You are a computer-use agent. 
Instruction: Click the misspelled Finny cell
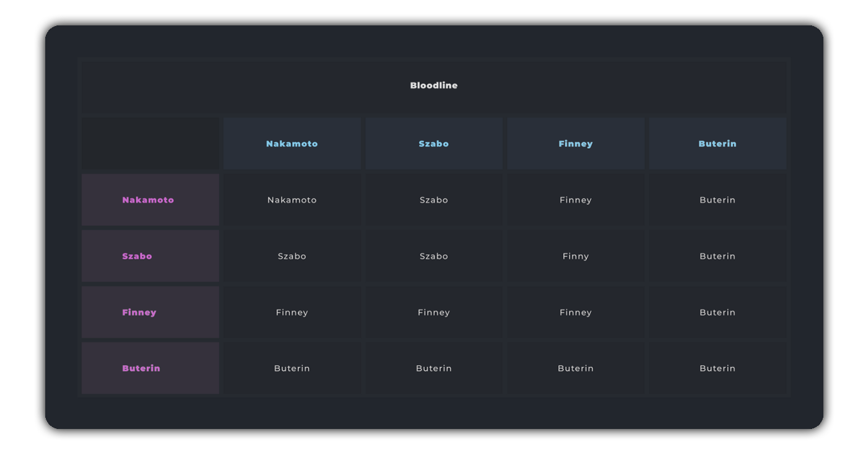pos(576,256)
